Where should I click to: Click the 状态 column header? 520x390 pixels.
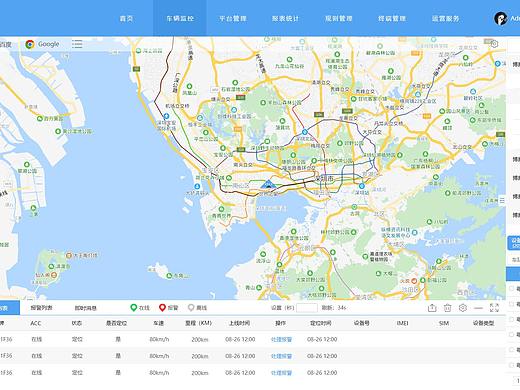[77, 323]
